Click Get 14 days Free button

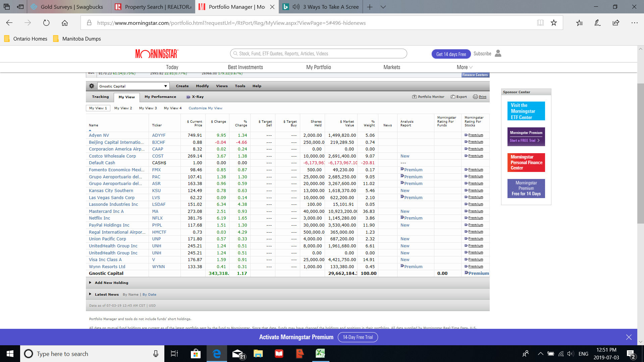tap(451, 54)
